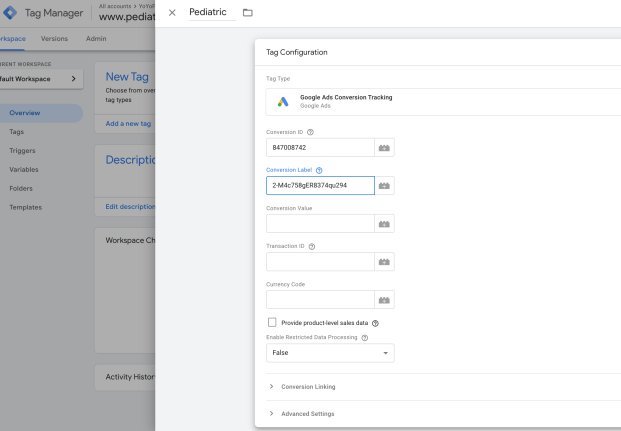Switch to the Versions tab
The image size is (621, 431).
click(x=54, y=38)
